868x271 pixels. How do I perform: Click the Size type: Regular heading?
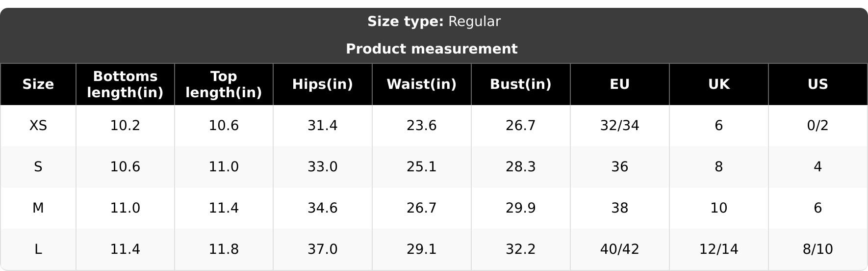pos(434,22)
